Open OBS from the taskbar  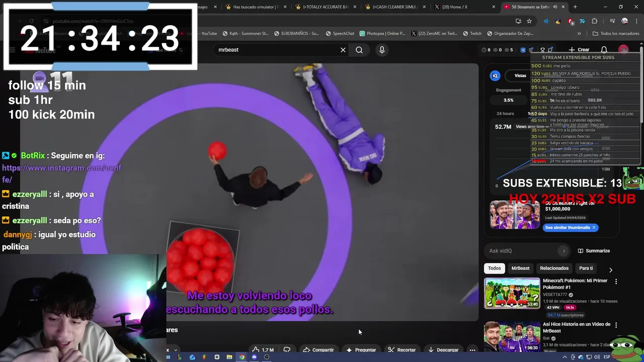pyautogui.click(x=267, y=357)
